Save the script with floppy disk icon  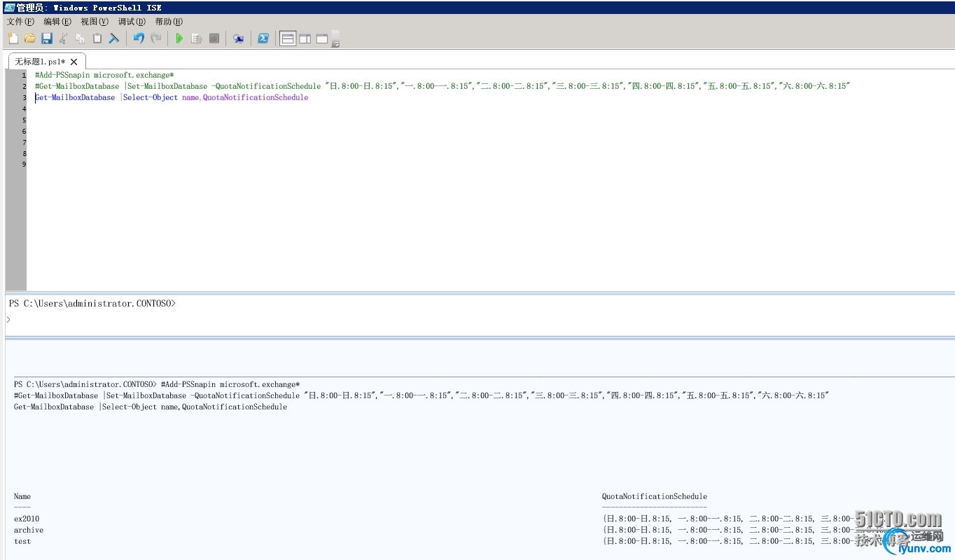click(x=47, y=38)
